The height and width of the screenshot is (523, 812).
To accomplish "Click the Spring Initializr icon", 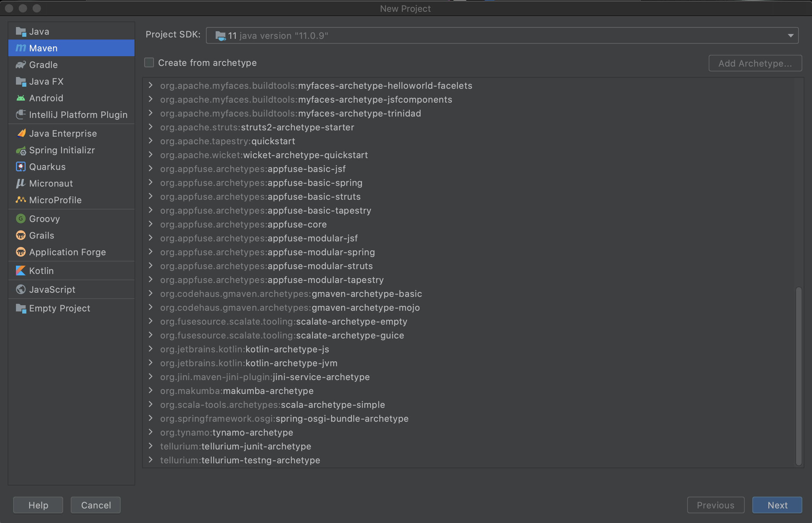I will coord(21,151).
